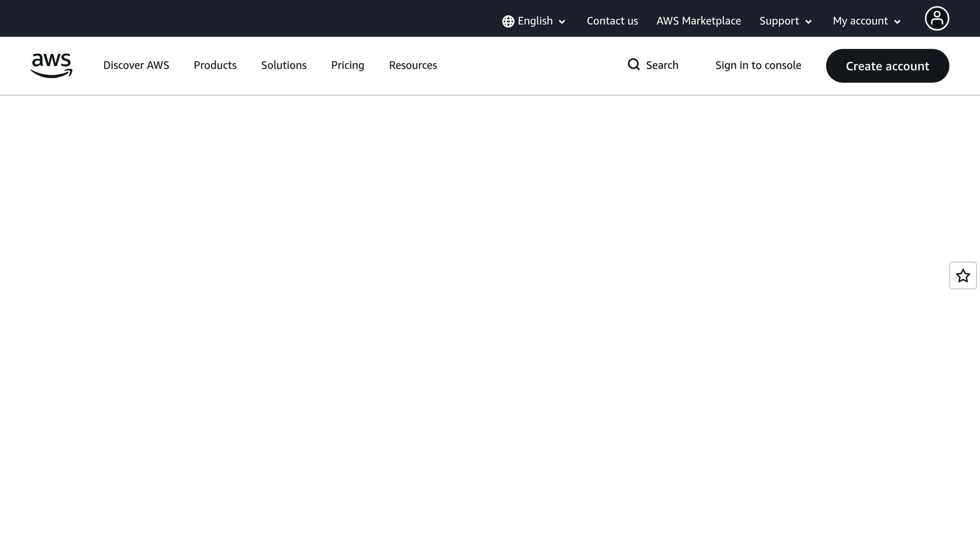
Task: Click the AWS logo
Action: [x=51, y=66]
